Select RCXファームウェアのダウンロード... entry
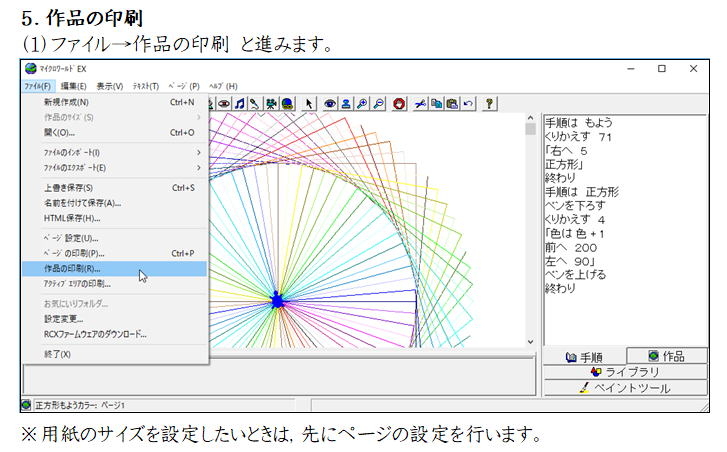The height and width of the screenshot is (452, 727). coord(115,334)
